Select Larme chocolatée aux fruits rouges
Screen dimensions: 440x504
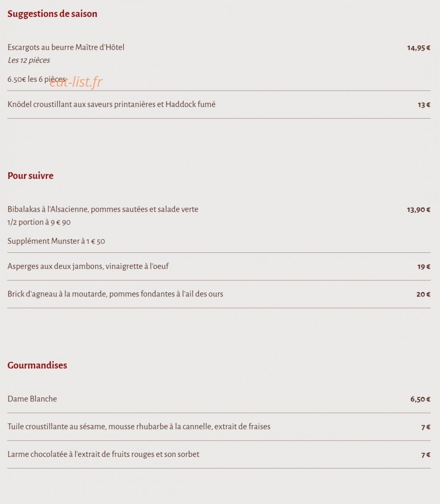coord(104,454)
